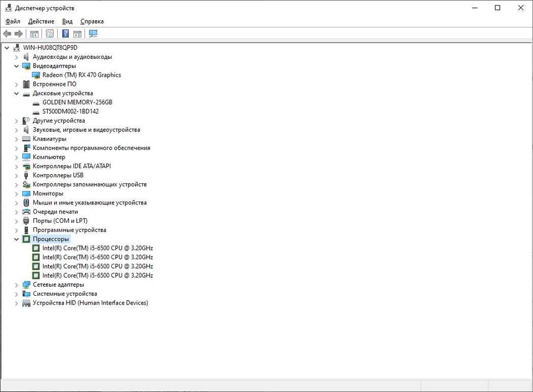Close the Диспетчер устройств window

pyautogui.click(x=521, y=8)
